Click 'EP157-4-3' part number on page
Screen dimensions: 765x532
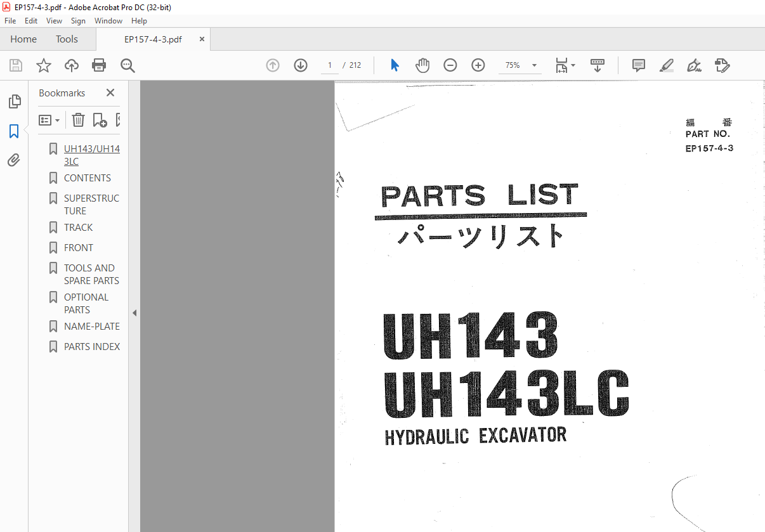point(709,149)
